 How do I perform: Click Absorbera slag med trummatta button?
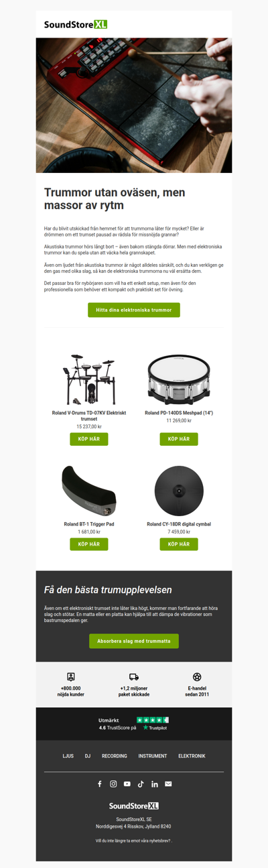click(x=134, y=641)
